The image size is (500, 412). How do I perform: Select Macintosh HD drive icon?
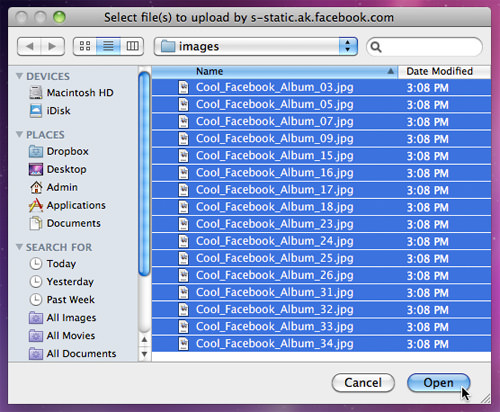pos(36,92)
